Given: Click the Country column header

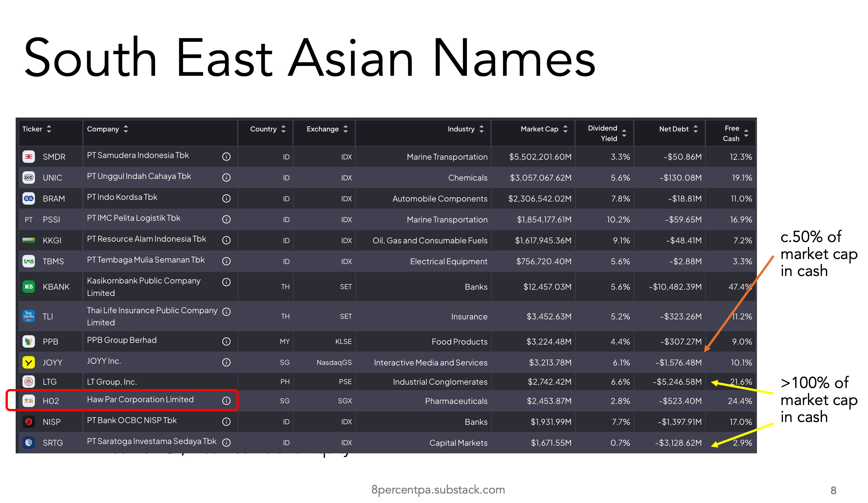Looking at the screenshot, I should click(x=263, y=129).
